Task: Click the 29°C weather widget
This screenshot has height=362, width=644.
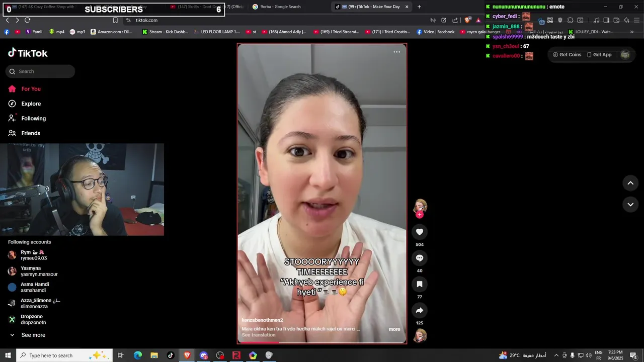Action: [522, 355]
